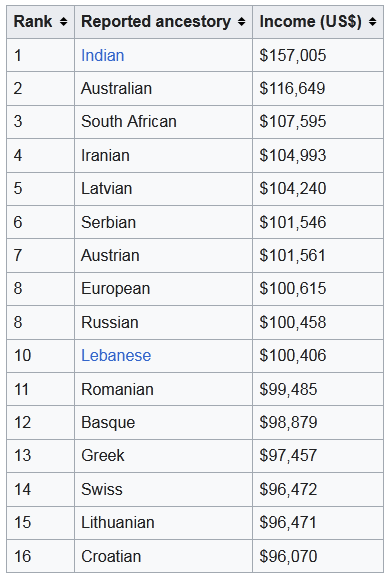Viewport: 390px width, 577px height.
Task: Open the Lebanese ancestry link
Action: coord(116,355)
